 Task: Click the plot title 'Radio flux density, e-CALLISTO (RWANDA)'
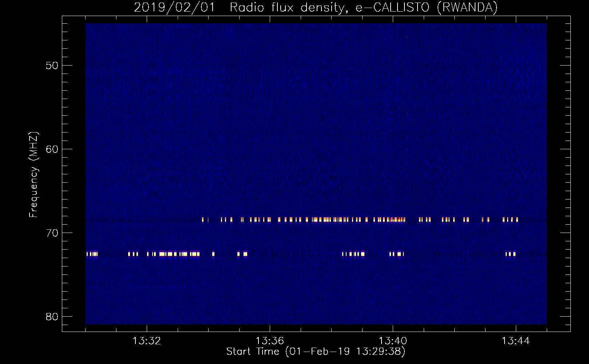coord(364,7)
